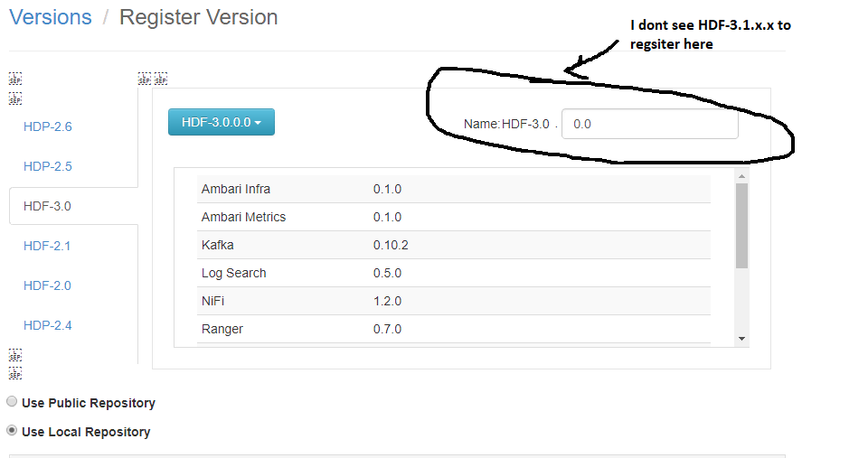Open the Versions breadcrumb link
Screen dimensions: 868x458
(51, 17)
